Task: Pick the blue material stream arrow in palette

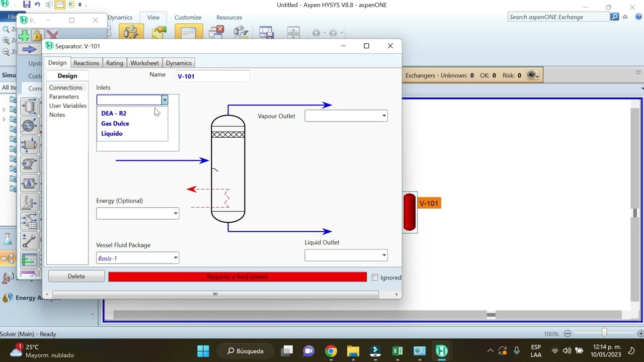Action: [30, 49]
